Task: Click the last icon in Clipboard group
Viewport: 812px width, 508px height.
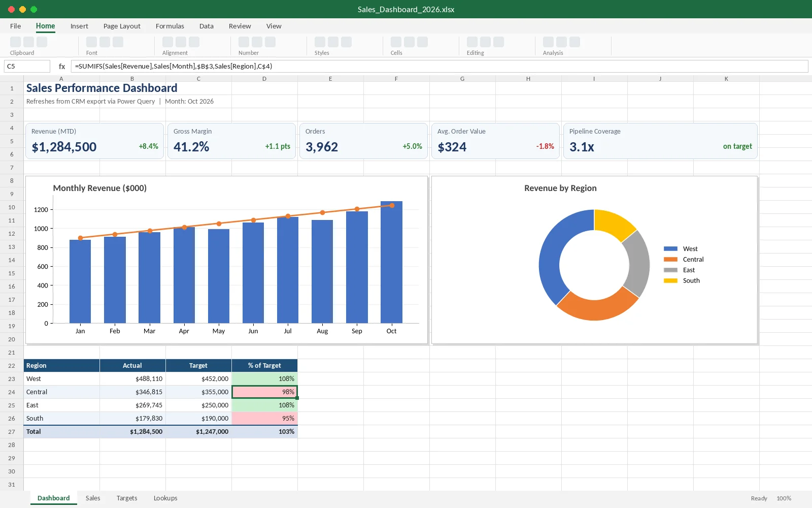Action: 42,42
